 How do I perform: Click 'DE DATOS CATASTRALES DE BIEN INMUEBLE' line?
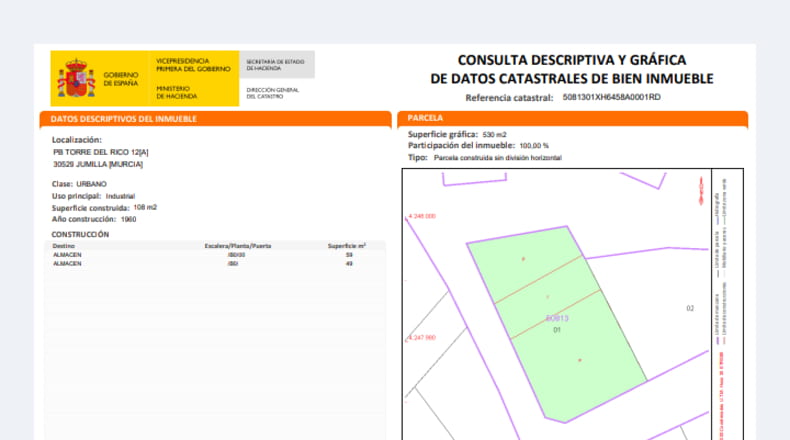pyautogui.click(x=572, y=79)
